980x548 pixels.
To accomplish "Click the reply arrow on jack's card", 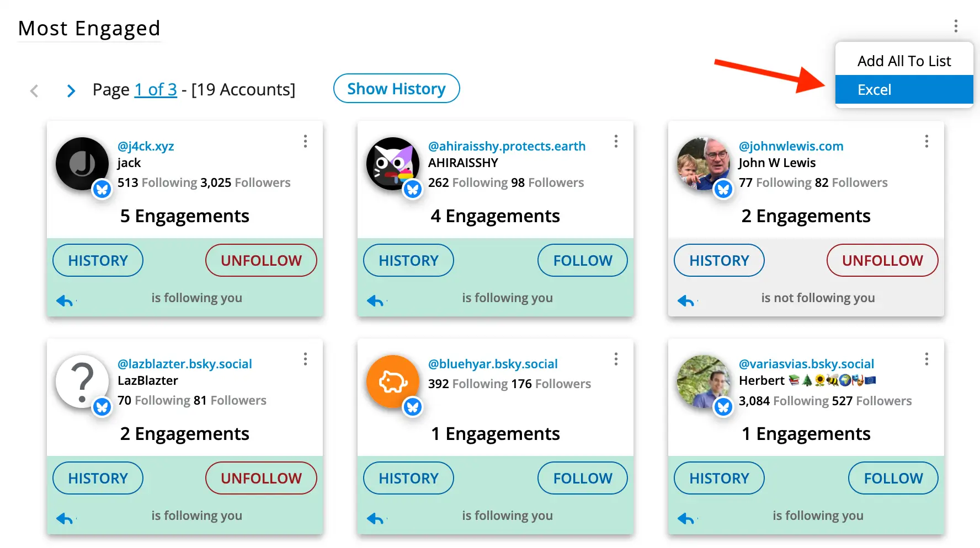I will click(x=65, y=300).
